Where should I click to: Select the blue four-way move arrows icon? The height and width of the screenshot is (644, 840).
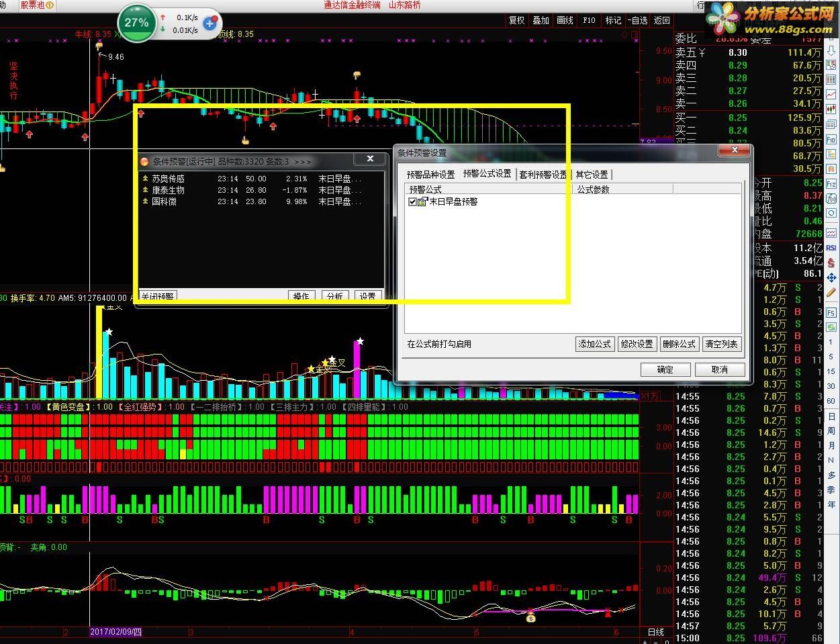click(x=831, y=277)
